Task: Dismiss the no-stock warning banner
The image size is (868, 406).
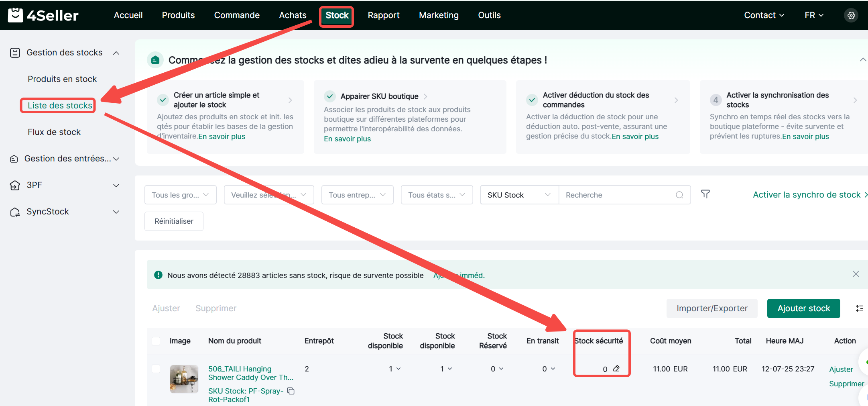Action: coord(856,274)
